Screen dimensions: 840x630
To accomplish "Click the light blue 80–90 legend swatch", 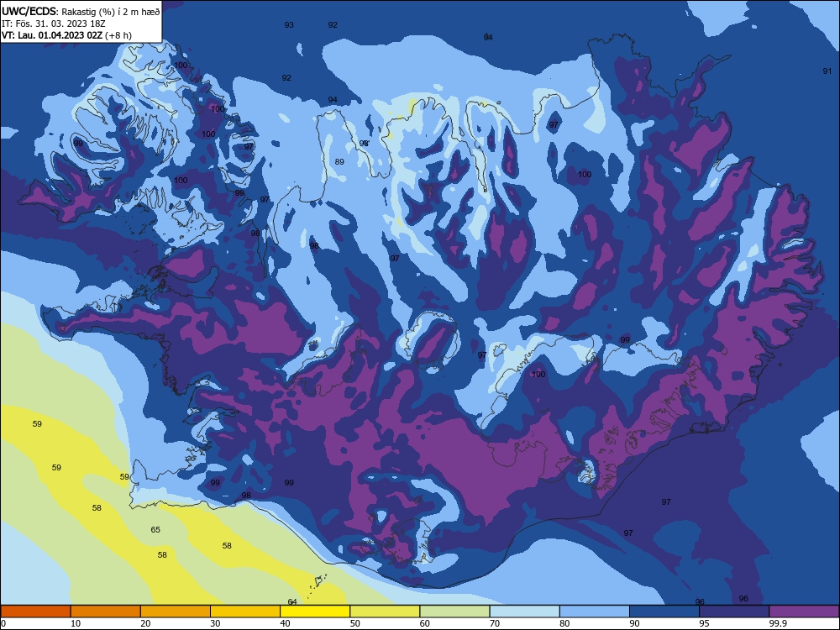I will [595, 612].
